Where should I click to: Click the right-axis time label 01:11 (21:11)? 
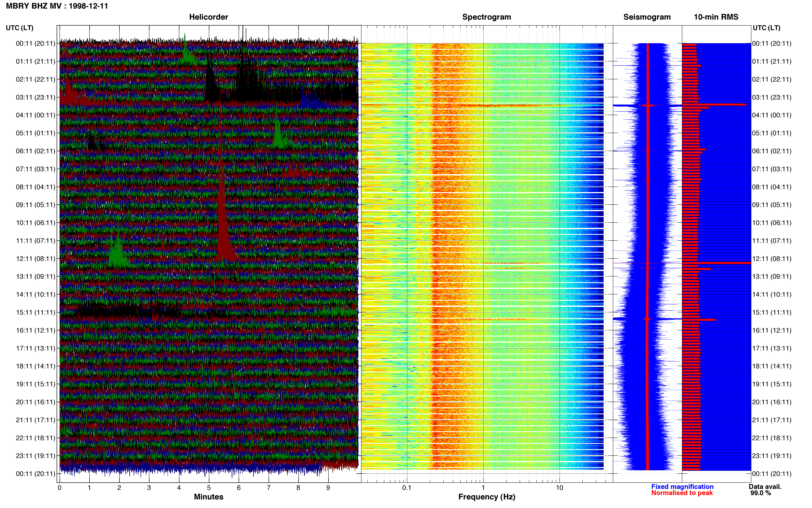pyautogui.click(x=772, y=61)
